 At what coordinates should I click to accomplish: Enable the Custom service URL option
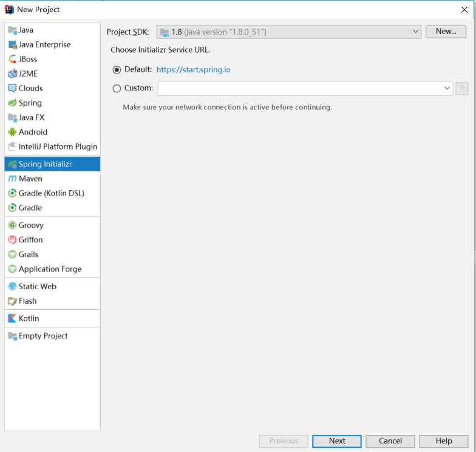[117, 89]
